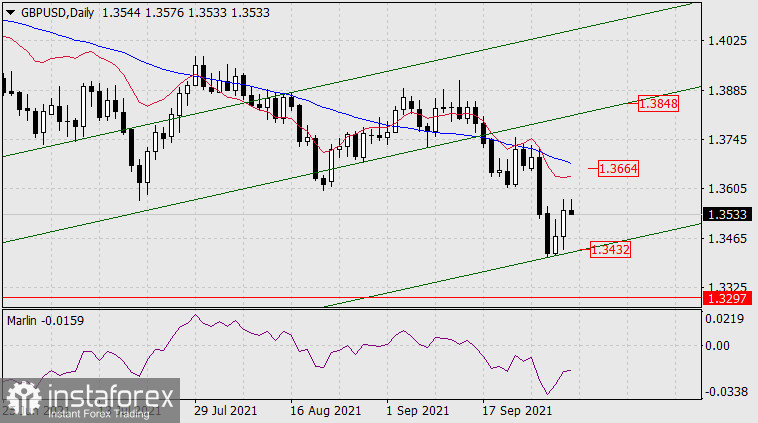Screen dimensions: 758x423
Task: Click the 0.0219 Marlin scale value
Action: click(727, 319)
